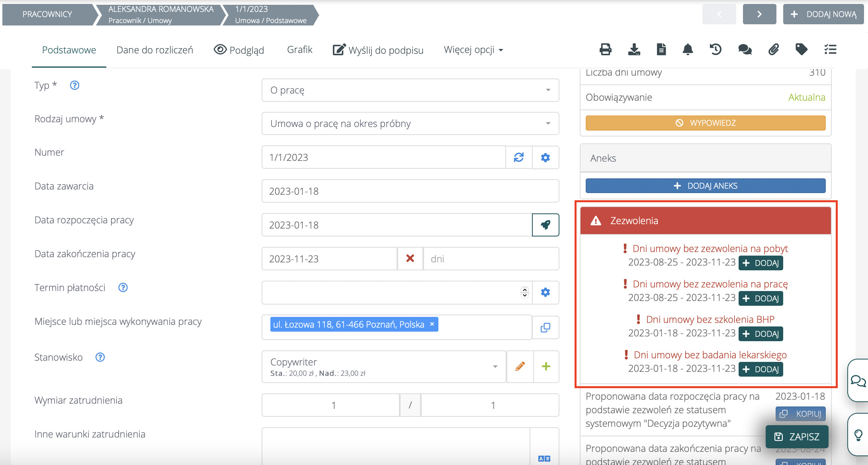Image resolution: width=868 pixels, height=465 pixels.
Task: Expand the Typ dropdown showing O pracę
Action: click(x=410, y=90)
